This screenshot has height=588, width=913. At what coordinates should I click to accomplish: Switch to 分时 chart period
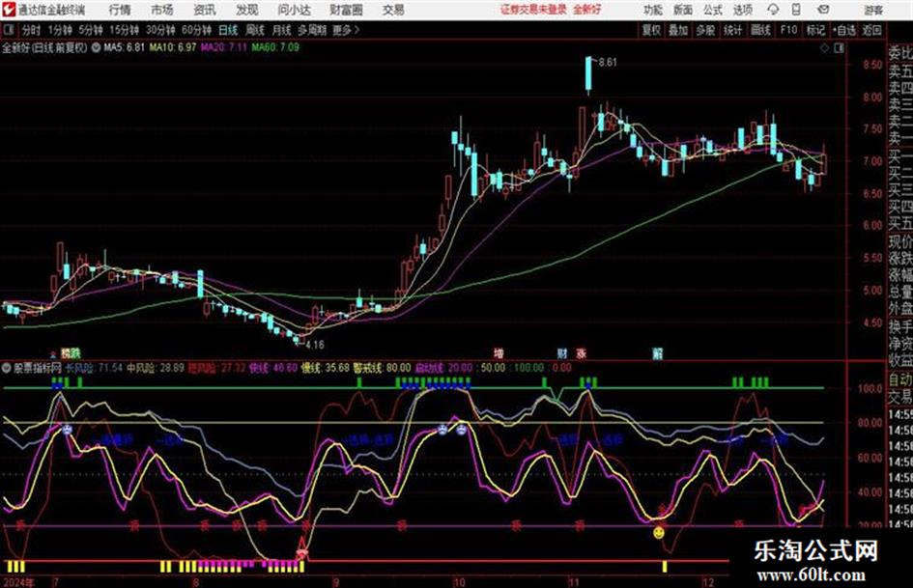pos(32,30)
